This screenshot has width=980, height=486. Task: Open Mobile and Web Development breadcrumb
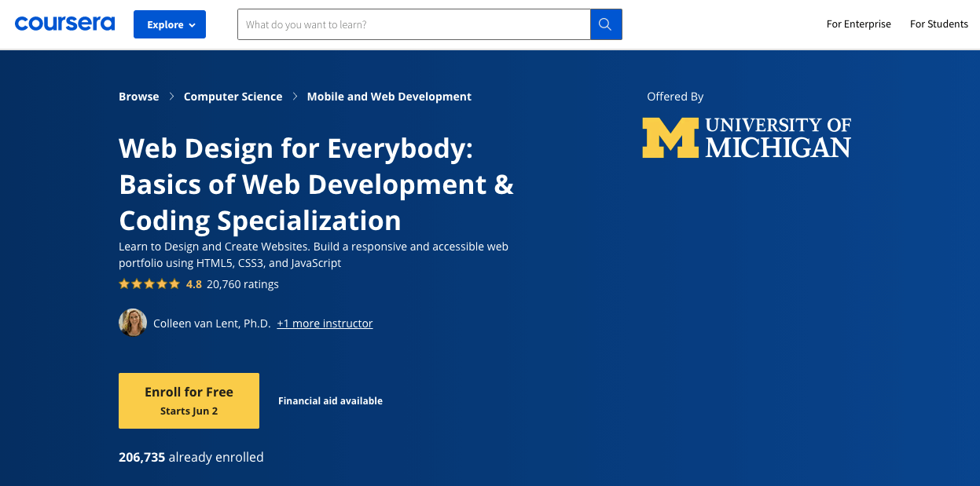389,97
